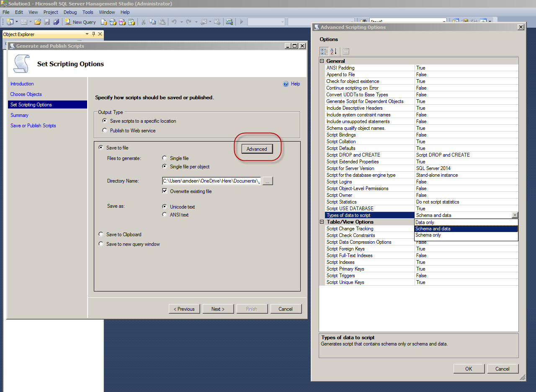This screenshot has width=536, height=392.
Task: Choose the Single file radio button
Action: [x=165, y=158]
